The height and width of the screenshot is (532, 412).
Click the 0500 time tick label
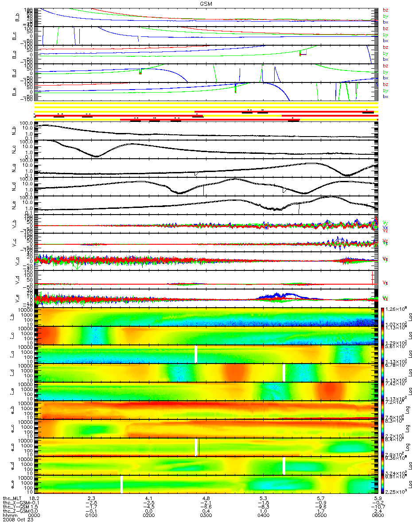tap(320, 515)
